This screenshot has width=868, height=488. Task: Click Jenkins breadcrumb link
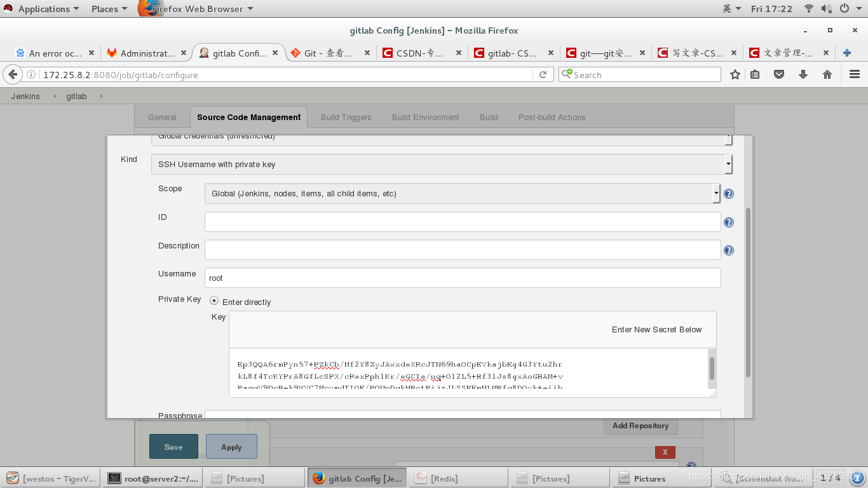[25, 96]
